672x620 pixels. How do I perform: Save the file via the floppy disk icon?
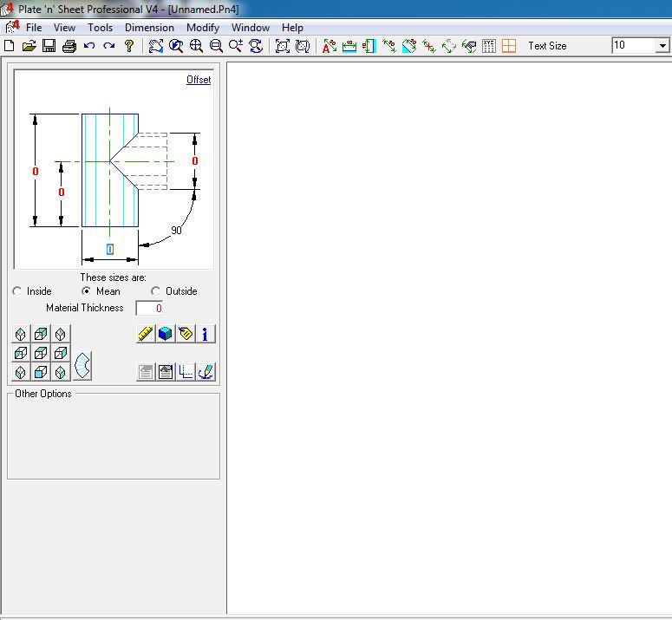coord(49,46)
